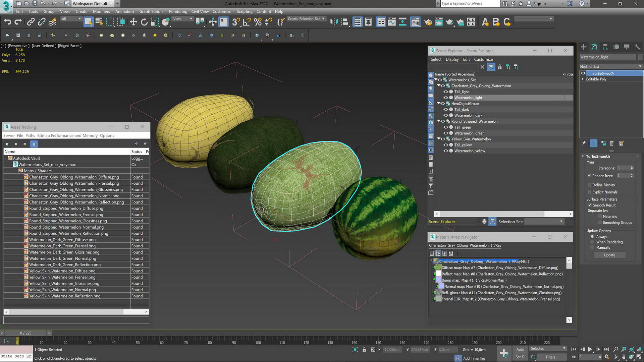Open the Modifier List dropdown

(611, 66)
